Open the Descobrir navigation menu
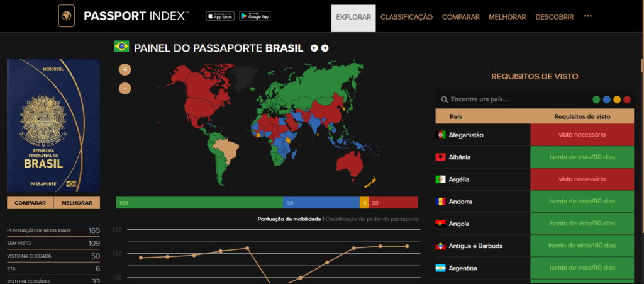Viewport: 644px width, 284px height. click(x=554, y=17)
